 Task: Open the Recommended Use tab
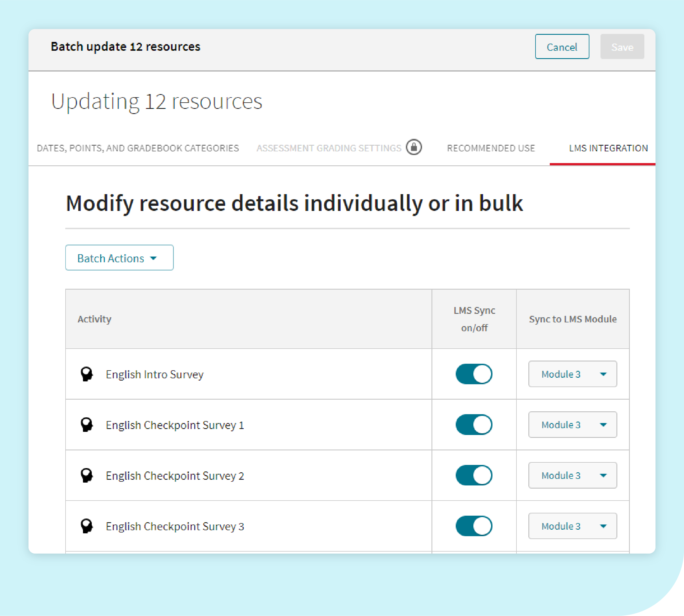click(x=491, y=148)
